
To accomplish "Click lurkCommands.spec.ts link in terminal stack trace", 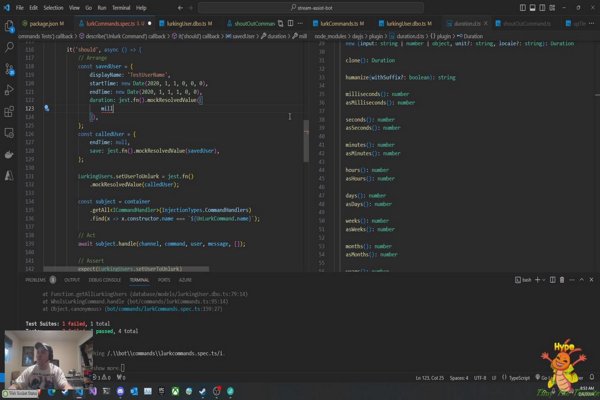I will [x=163, y=309].
